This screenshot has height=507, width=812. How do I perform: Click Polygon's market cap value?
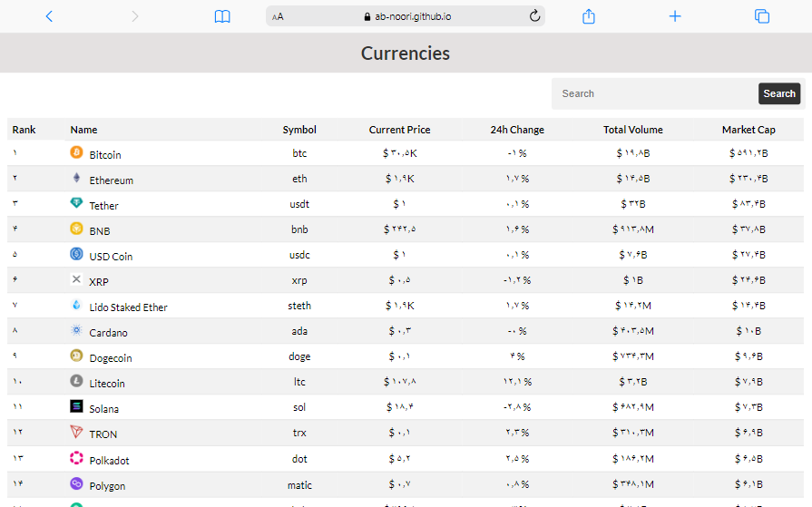tap(748, 484)
